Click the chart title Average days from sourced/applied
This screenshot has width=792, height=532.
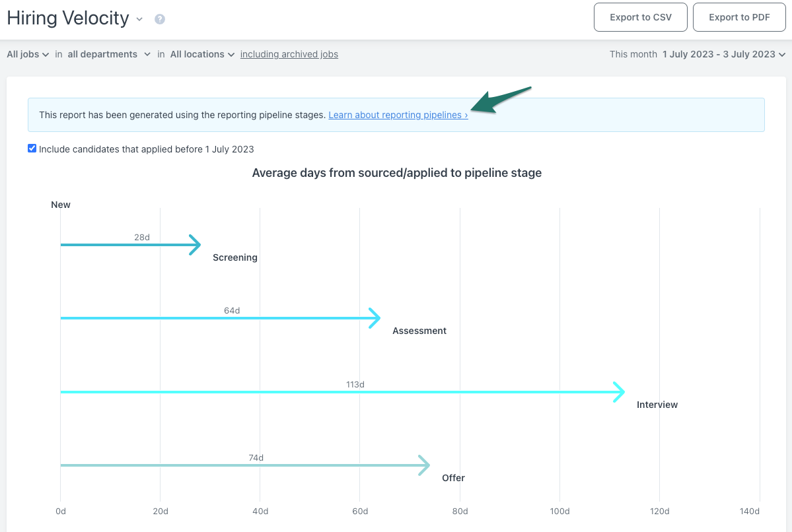396,173
